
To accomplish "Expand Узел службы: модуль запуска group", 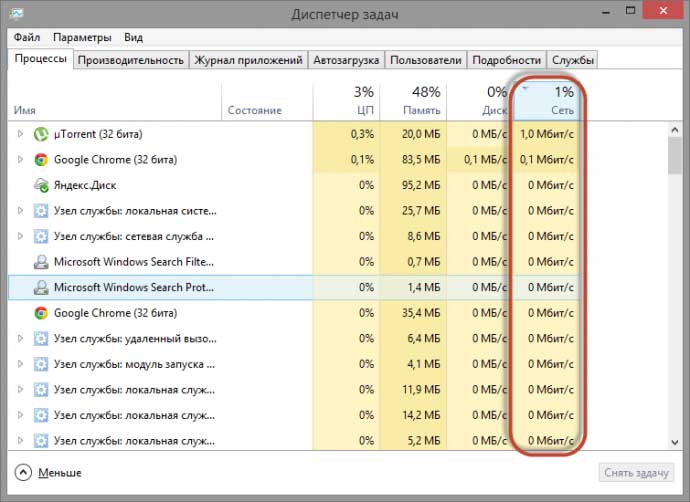I will tap(20, 363).
